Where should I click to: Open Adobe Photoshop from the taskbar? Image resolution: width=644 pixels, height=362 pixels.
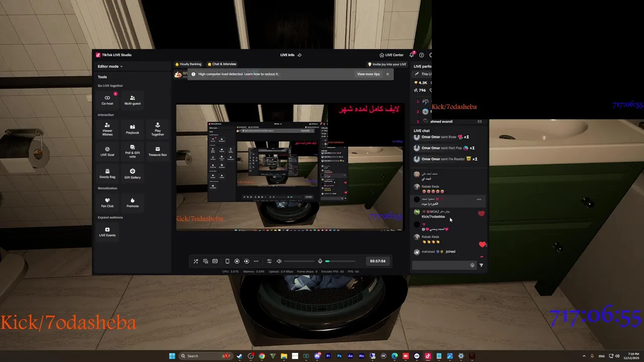[339, 356]
